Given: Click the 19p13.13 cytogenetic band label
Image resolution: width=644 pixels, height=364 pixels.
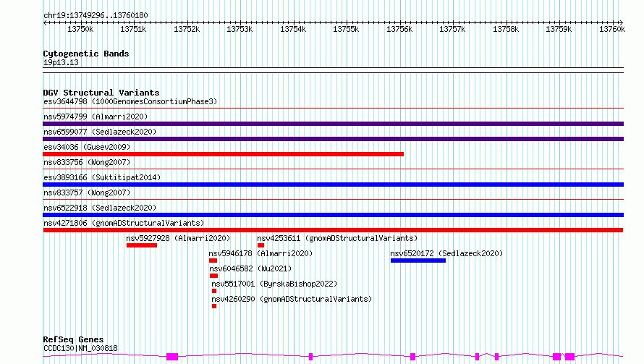Looking at the screenshot, I should pyautogui.click(x=61, y=62).
